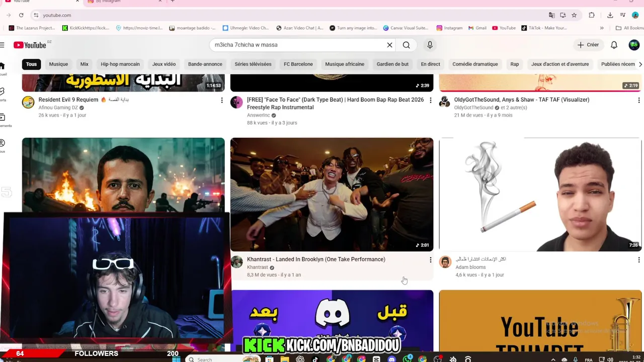Image resolution: width=644 pixels, height=362 pixels.
Task: Click the magnifier search button
Action: (406, 45)
